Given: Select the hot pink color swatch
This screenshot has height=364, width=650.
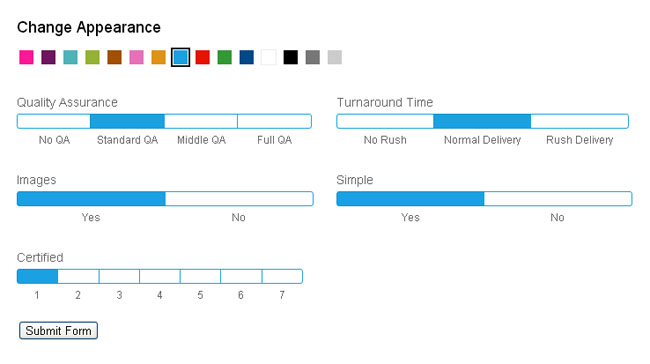Looking at the screenshot, I should (26, 57).
